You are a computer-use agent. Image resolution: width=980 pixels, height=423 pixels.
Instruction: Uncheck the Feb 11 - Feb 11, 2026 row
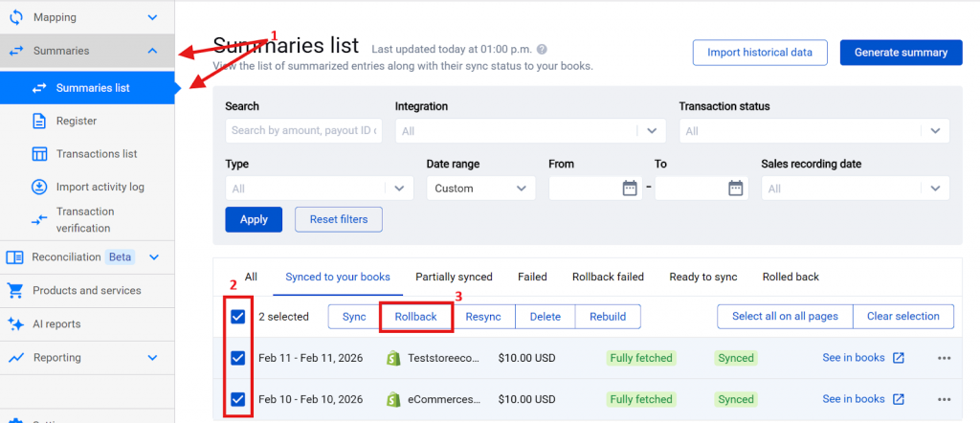(238, 358)
